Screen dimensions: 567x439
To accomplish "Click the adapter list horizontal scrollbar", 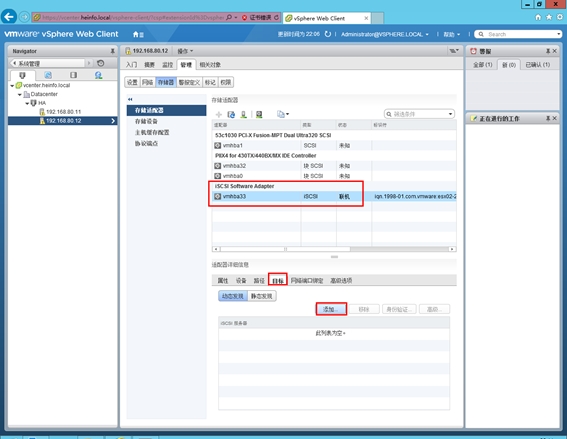I will (x=334, y=249).
